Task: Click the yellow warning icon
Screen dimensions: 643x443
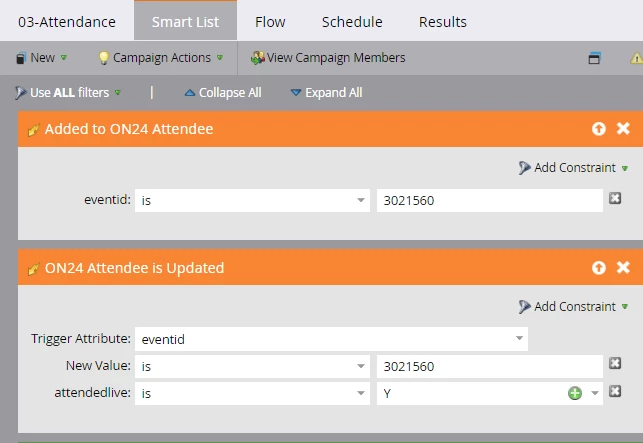Action: pyautogui.click(x=636, y=58)
